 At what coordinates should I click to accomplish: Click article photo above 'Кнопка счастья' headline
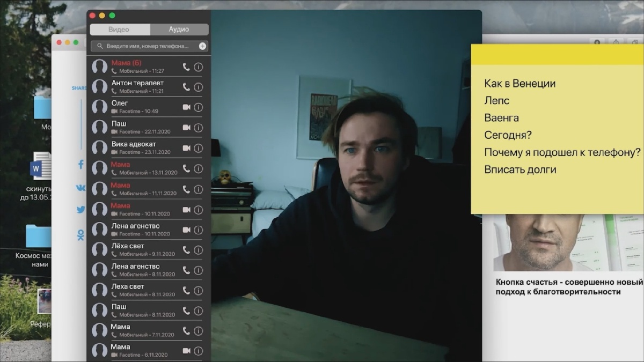click(568, 242)
